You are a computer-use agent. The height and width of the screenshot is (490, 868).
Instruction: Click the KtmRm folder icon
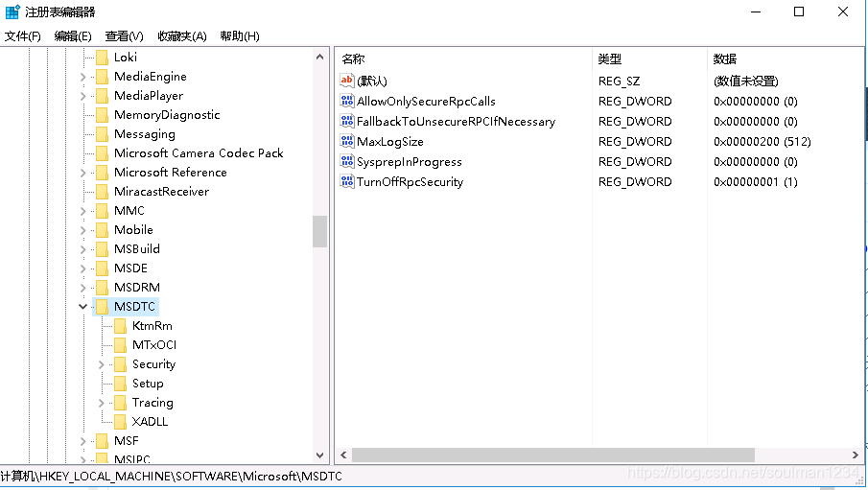pos(121,326)
